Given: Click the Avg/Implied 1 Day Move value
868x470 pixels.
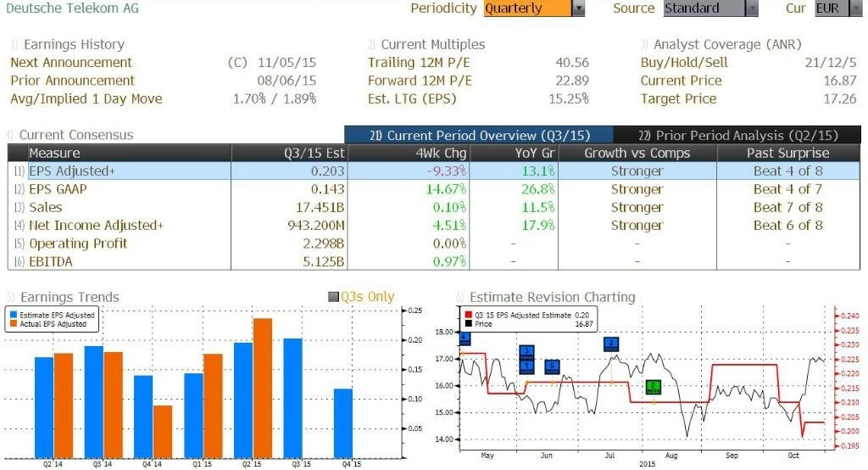Looking at the screenshot, I should pos(275,98).
